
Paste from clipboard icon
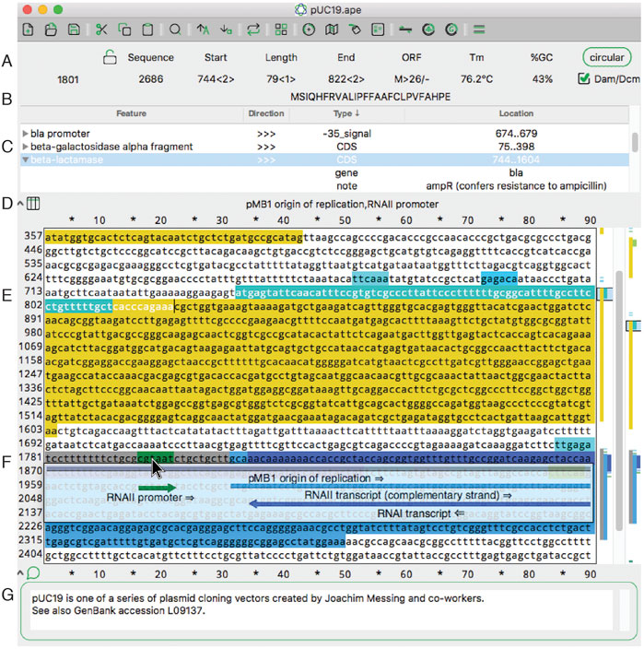pos(147,29)
